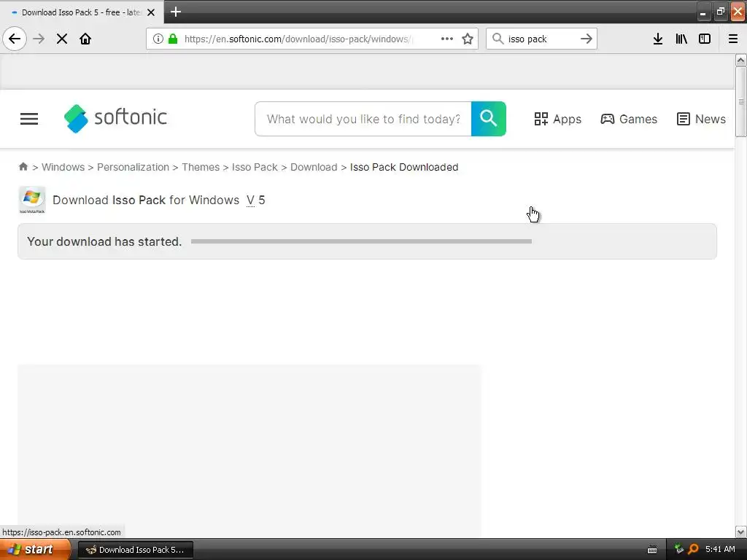
Task: Click the Softonic logo
Action: [x=116, y=118]
